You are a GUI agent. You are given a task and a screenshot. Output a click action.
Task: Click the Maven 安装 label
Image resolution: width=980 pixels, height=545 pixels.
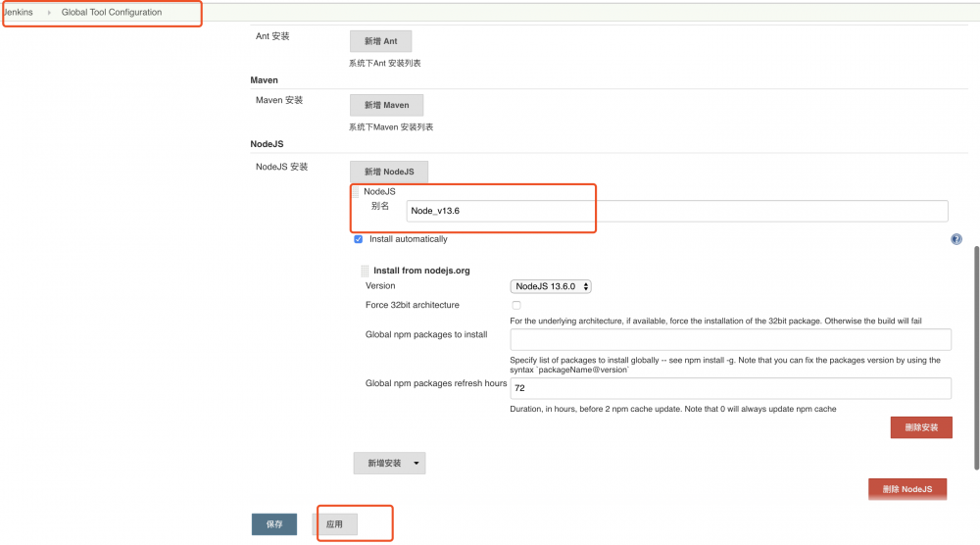[x=278, y=100]
